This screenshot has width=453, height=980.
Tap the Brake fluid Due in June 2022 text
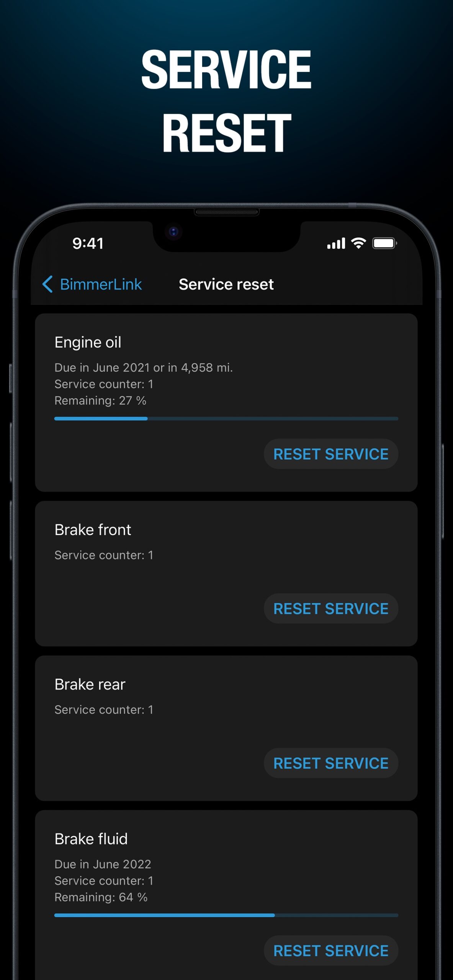pyautogui.click(x=103, y=864)
